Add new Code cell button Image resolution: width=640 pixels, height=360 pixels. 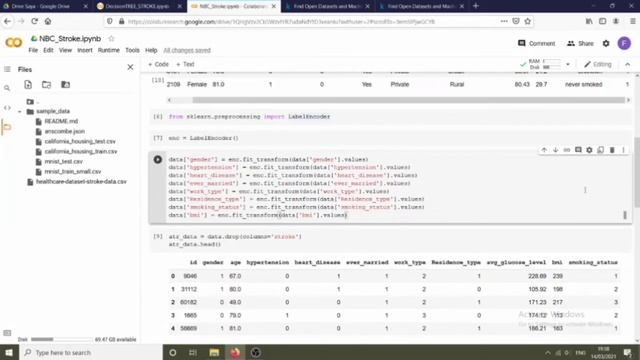coord(158,64)
